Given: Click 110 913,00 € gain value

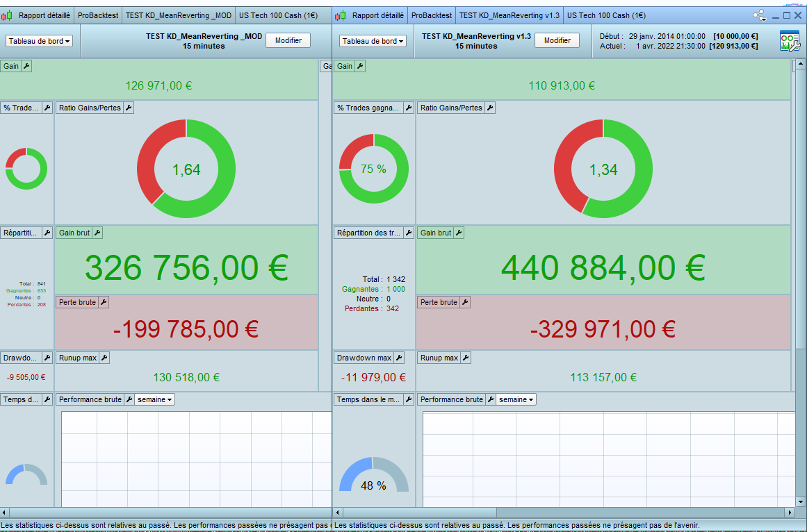Looking at the screenshot, I should point(562,85).
